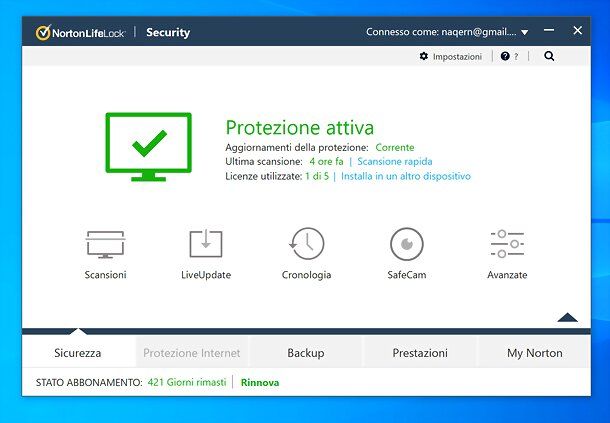
Task: Select the Sicurezza tab
Action: point(77,353)
